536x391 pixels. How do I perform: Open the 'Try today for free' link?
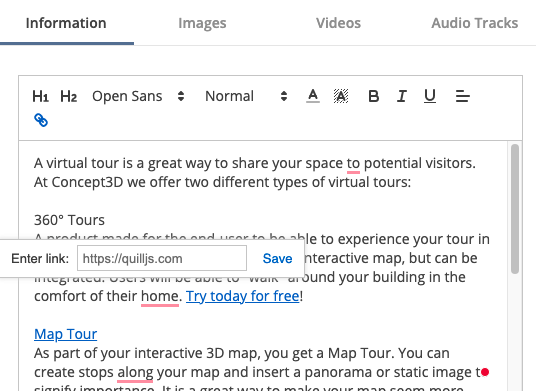click(x=242, y=296)
